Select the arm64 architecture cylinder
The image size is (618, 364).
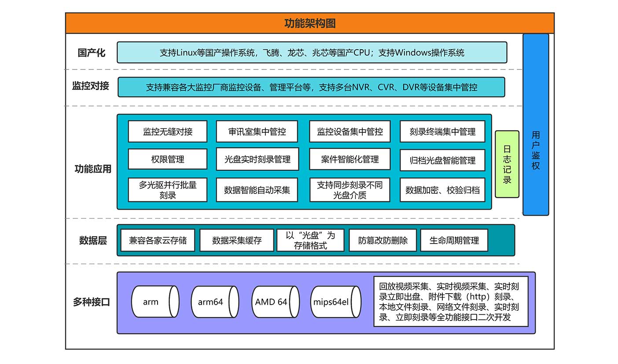214,302
